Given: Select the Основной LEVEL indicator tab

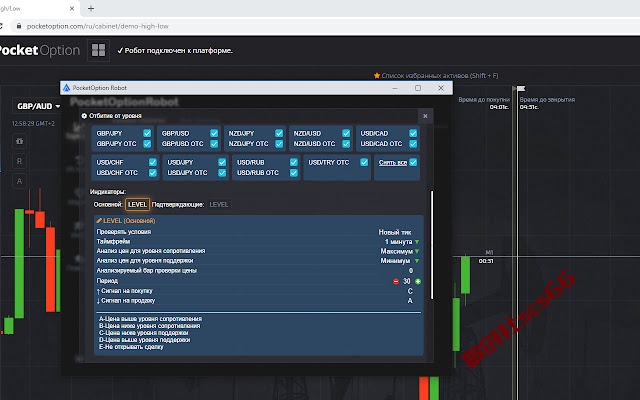Looking at the screenshot, I should coord(137,204).
